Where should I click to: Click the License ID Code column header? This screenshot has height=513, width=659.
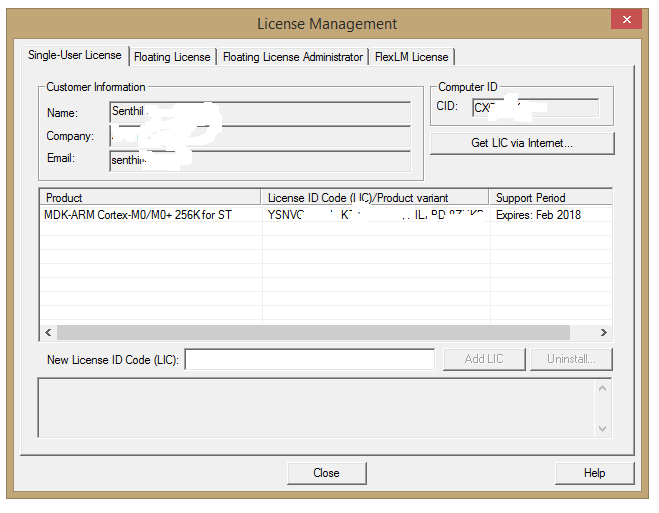375,197
